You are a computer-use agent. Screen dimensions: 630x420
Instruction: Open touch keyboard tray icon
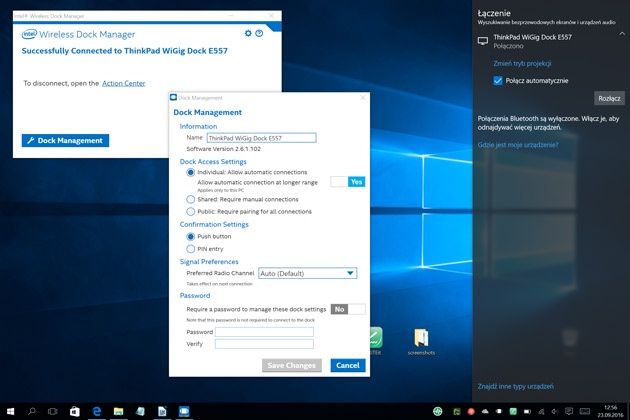tap(585, 411)
